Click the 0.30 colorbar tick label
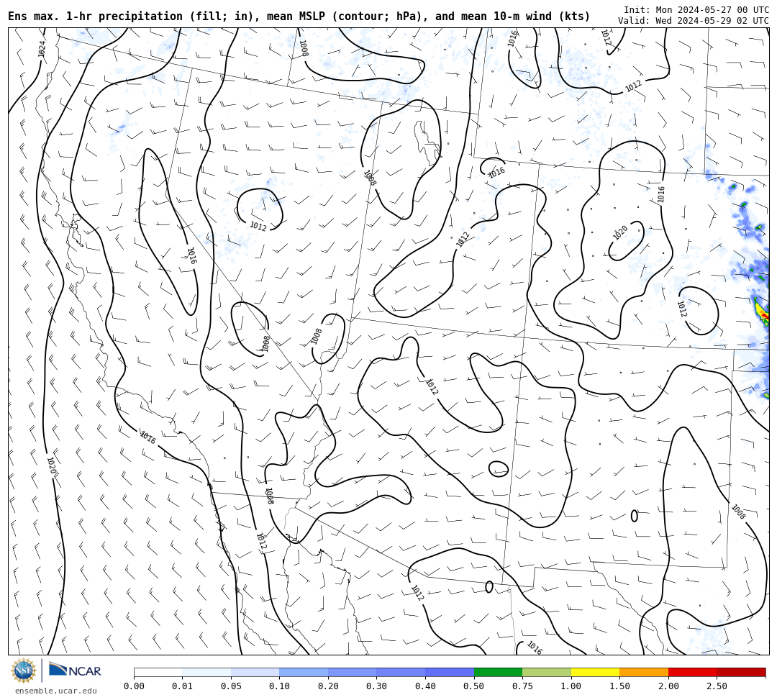 [376, 686]
